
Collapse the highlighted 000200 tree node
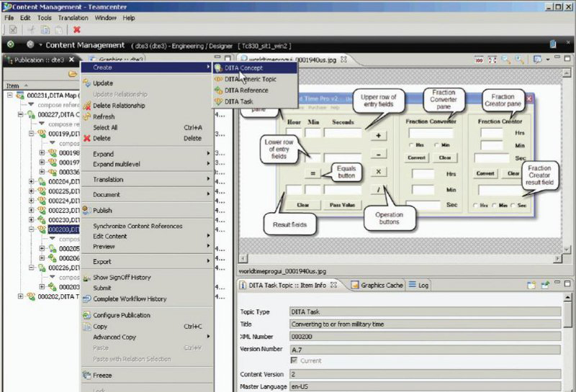pyautogui.click(x=31, y=229)
